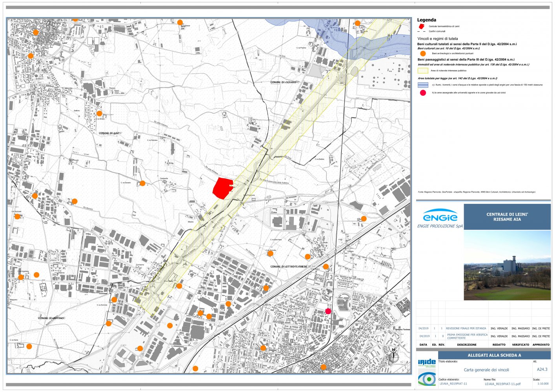Click 'Vincoli e regimi di tutela' heading
The height and width of the screenshot is (392, 555).
pos(438,39)
